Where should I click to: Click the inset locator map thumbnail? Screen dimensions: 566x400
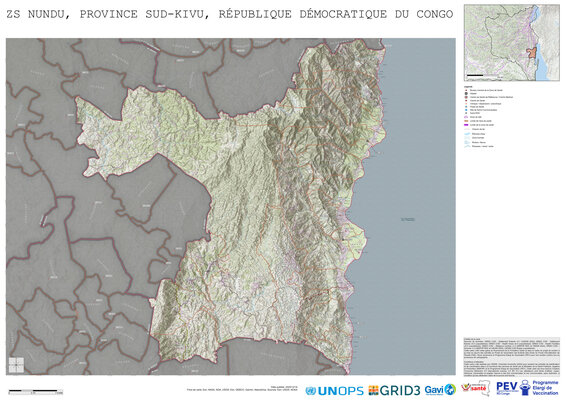pyautogui.click(x=511, y=43)
